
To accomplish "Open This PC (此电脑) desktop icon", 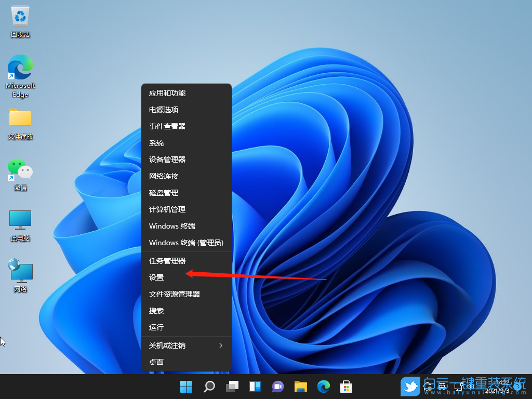I will (x=20, y=219).
